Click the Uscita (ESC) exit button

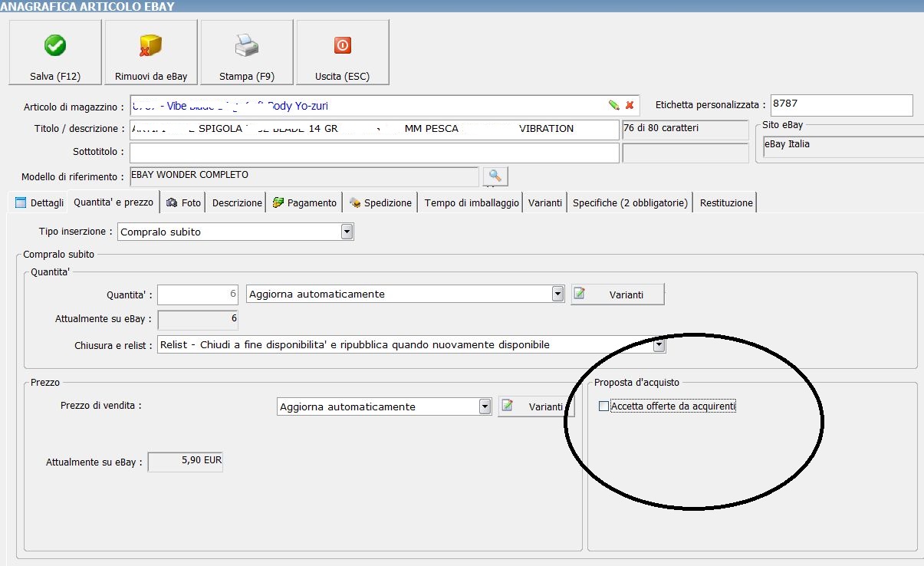(343, 52)
